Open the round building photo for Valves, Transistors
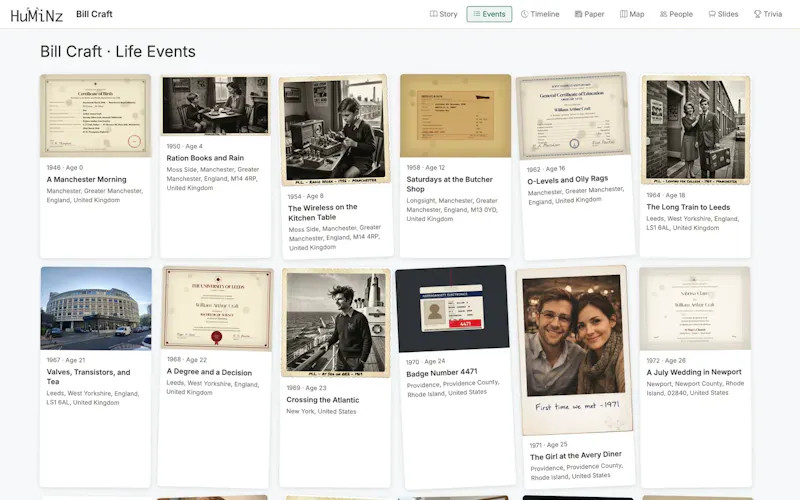 coord(96,309)
